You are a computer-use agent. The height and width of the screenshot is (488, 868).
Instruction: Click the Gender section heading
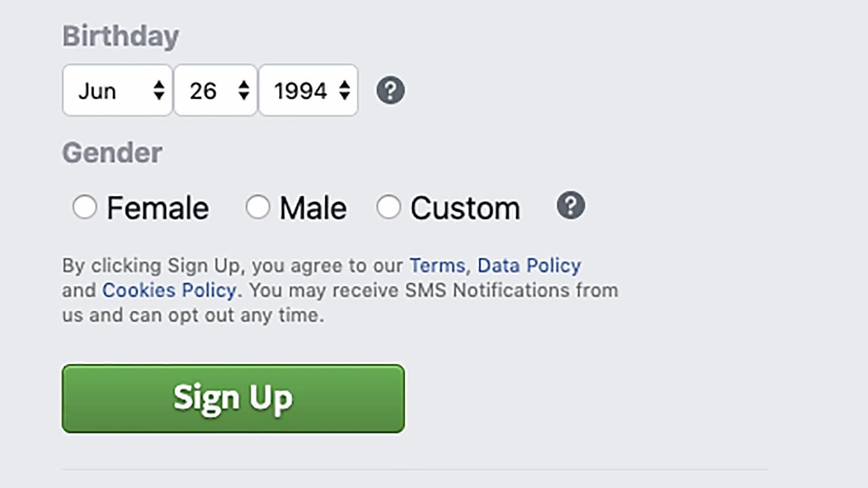click(112, 153)
